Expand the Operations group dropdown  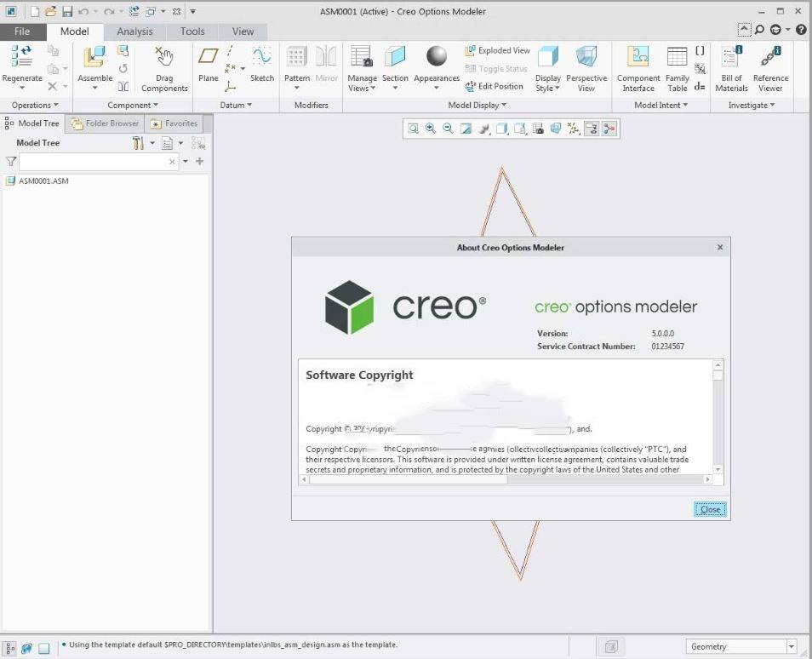tap(35, 106)
